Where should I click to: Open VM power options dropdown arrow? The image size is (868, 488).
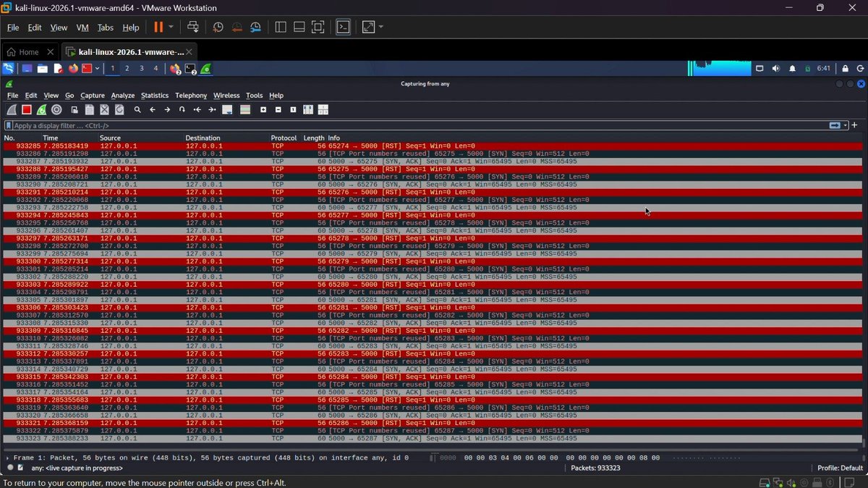[x=171, y=28]
